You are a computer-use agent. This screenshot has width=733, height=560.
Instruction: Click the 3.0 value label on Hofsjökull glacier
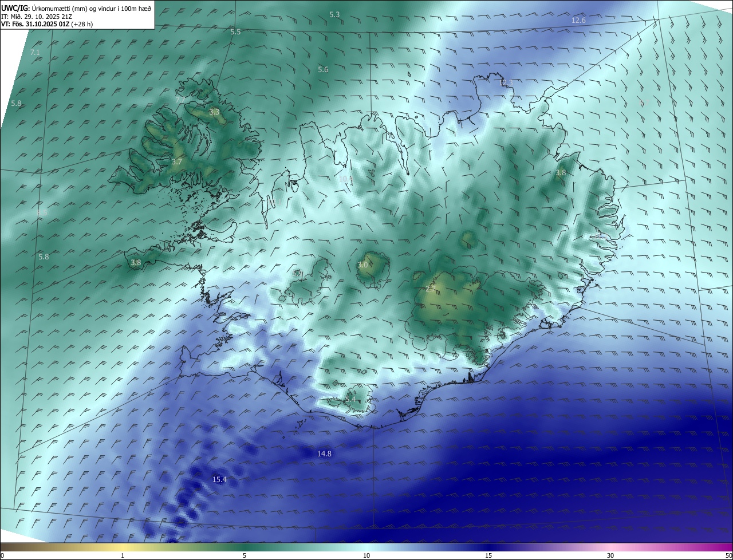(x=362, y=265)
